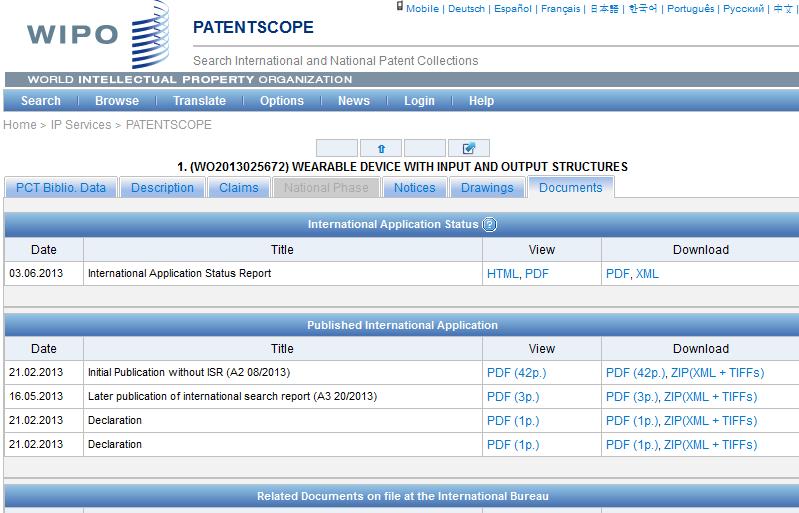The image size is (799, 513).
Task: View Initial Publication PDF (42p.)
Action: click(x=517, y=373)
